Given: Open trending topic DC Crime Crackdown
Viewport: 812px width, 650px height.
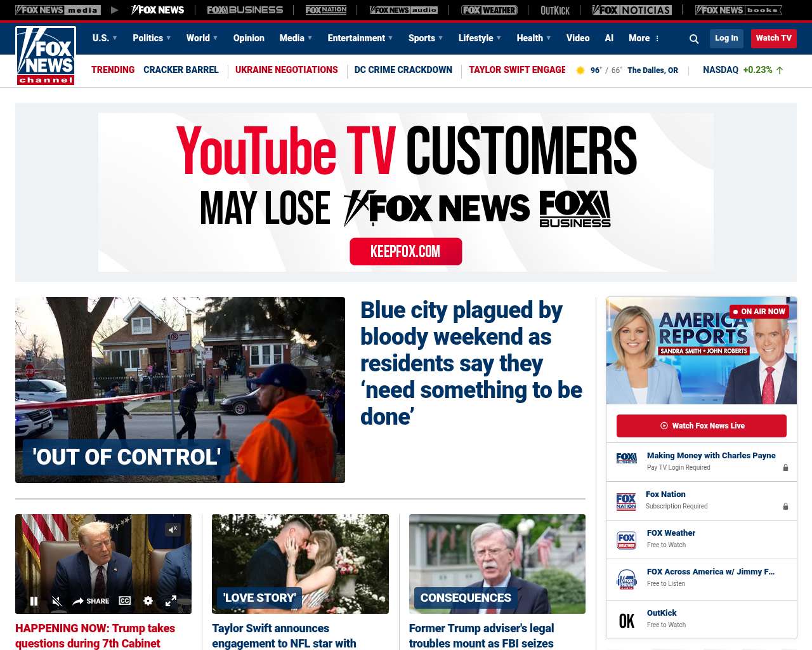Looking at the screenshot, I should coord(403,70).
